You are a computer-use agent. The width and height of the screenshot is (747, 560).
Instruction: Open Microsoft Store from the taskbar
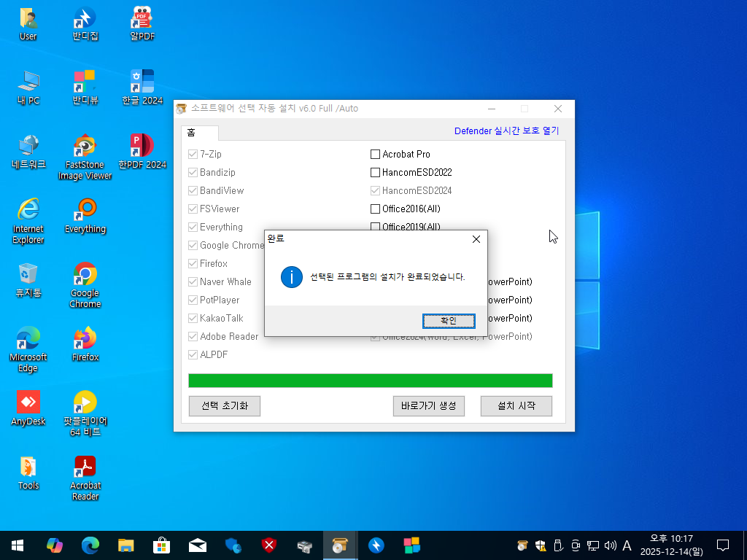pyautogui.click(x=161, y=545)
